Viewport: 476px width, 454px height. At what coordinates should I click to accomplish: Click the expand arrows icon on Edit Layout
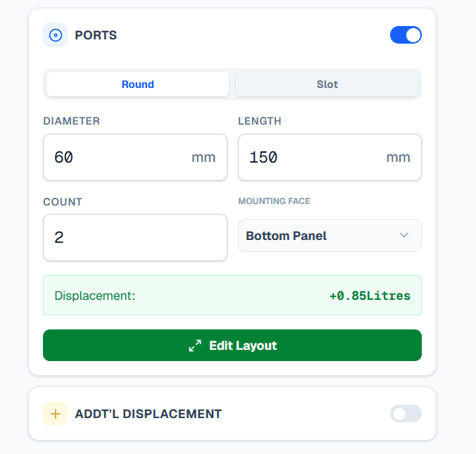[195, 346]
